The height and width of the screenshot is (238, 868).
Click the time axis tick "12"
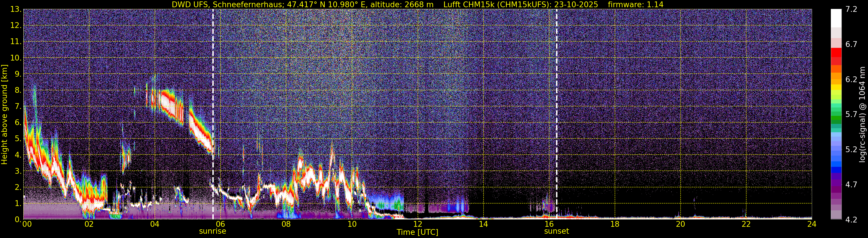[x=417, y=224]
